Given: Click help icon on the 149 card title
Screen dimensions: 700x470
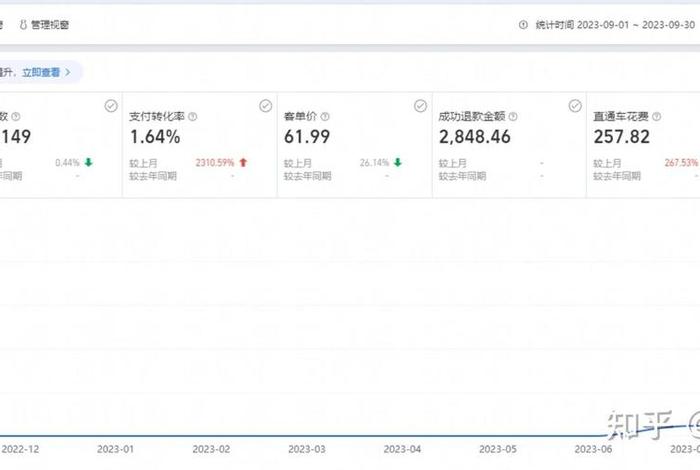Looking at the screenshot, I should [x=16, y=116].
